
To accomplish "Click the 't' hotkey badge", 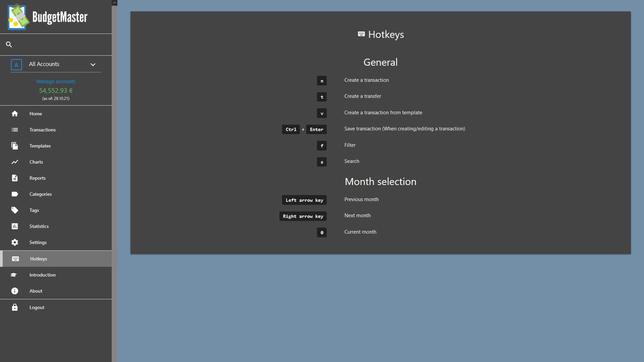I will 322,97.
